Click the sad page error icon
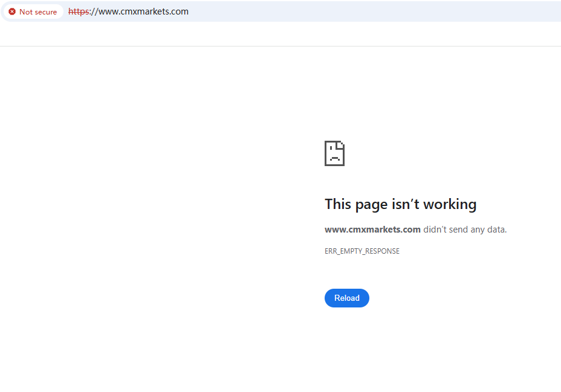561x392 pixels. point(334,153)
